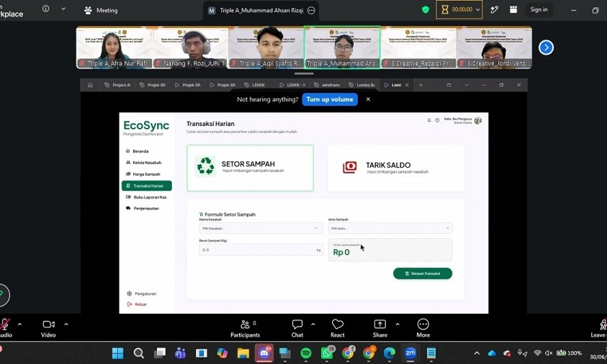Open Buku Laporan Kas page

pyautogui.click(x=146, y=197)
